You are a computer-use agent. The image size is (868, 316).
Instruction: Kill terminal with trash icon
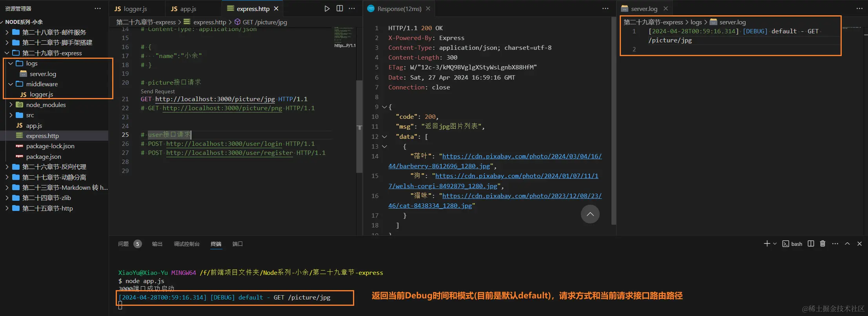pos(823,243)
